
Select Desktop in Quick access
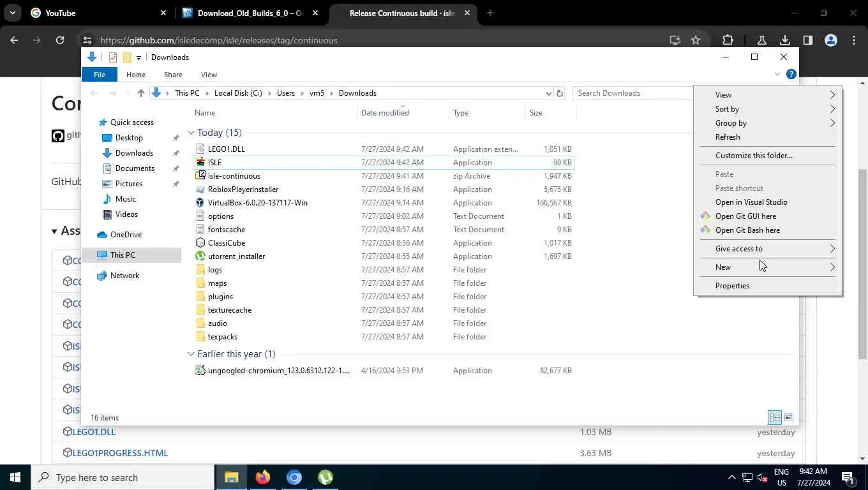(x=129, y=138)
